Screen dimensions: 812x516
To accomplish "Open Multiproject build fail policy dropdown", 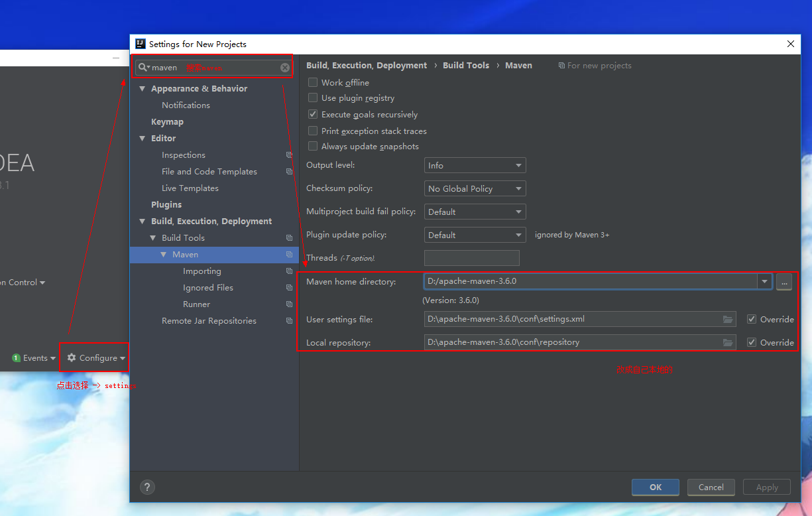I will tap(475, 212).
